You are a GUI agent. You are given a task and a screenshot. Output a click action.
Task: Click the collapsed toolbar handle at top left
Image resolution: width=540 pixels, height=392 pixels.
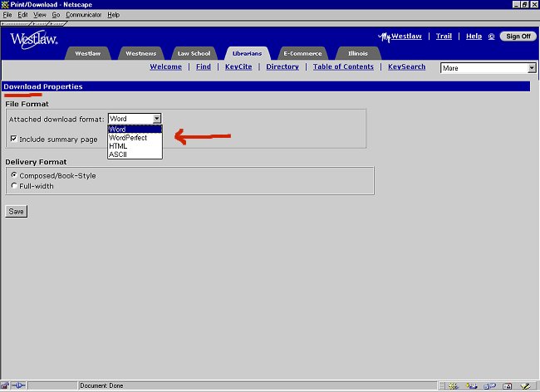[16, 24]
